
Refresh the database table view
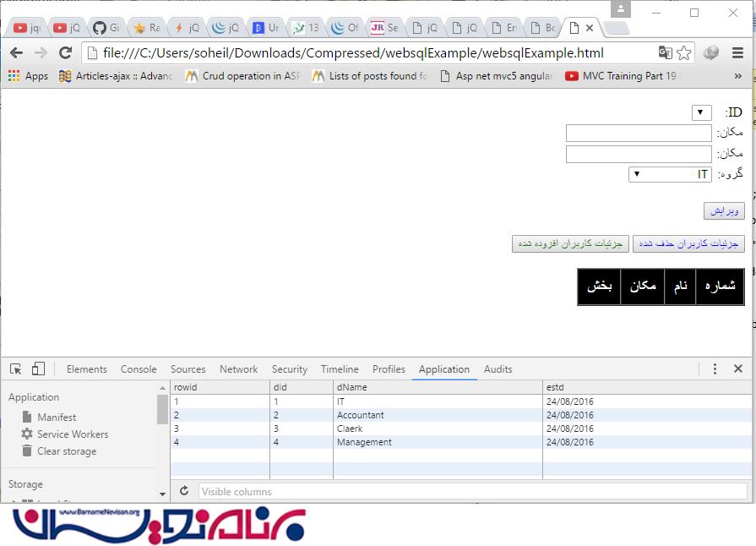(x=184, y=491)
